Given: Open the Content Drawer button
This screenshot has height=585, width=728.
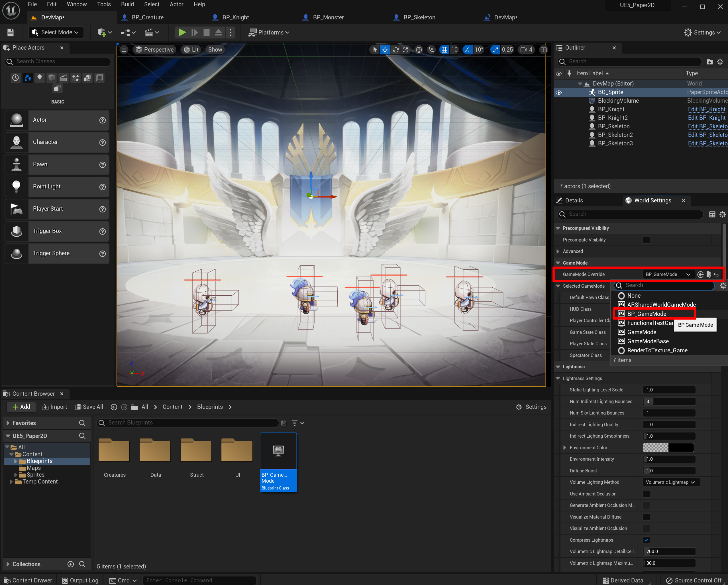Looking at the screenshot, I should (28, 580).
